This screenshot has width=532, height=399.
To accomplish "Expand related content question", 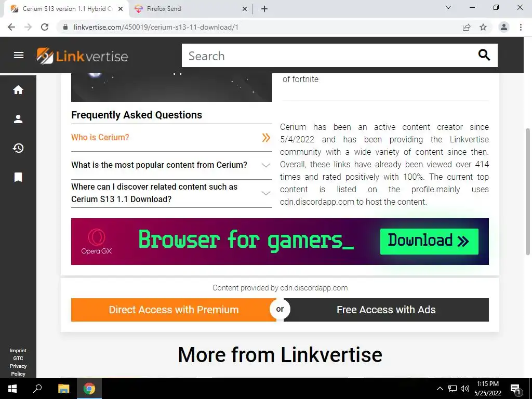I will click(x=171, y=193).
